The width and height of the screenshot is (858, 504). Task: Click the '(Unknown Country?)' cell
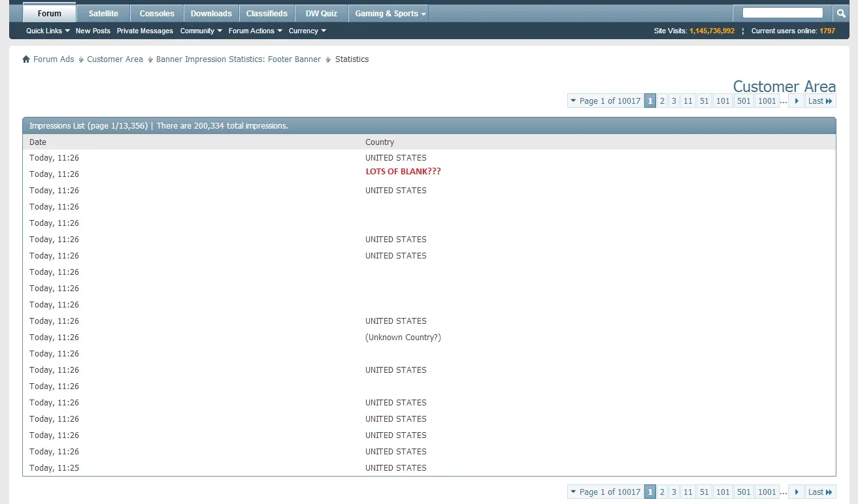tap(403, 338)
